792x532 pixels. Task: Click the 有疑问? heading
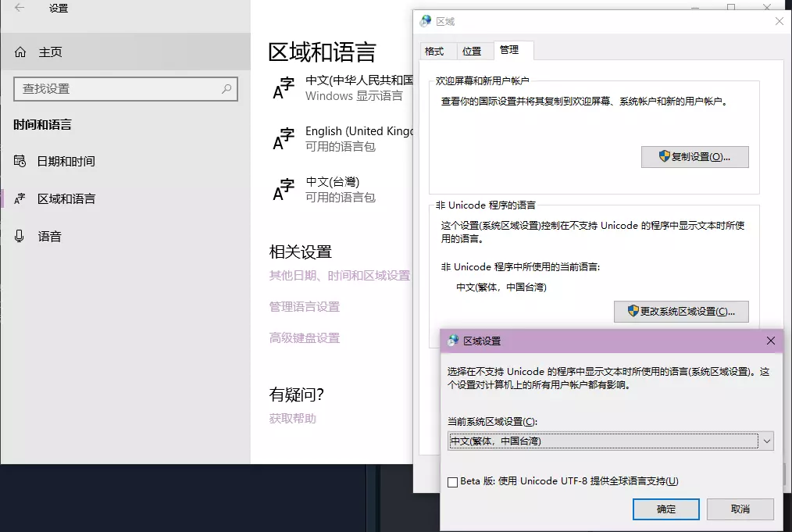297,394
